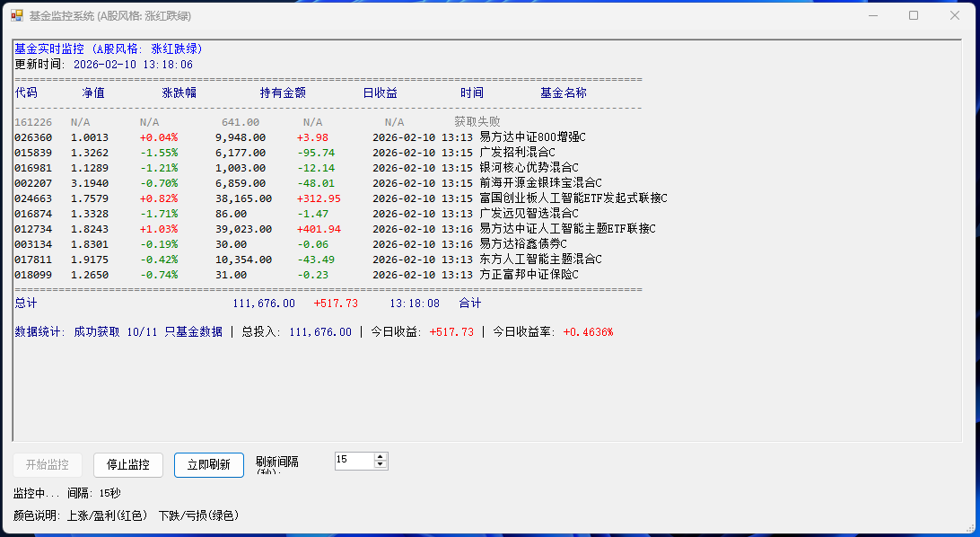Increase refresh interval with the up arrow
This screenshot has height=537, width=980.
tap(381, 456)
